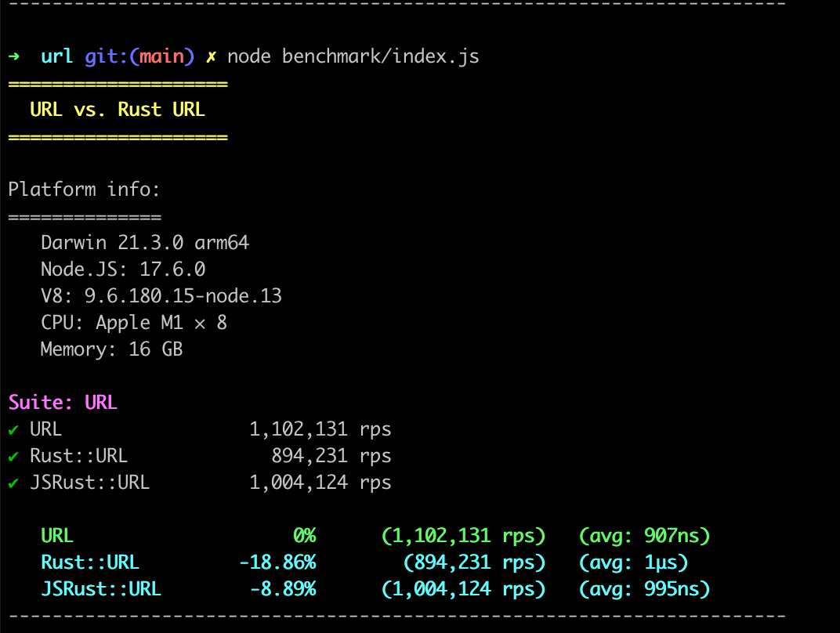Select the "CPU: Apple M1 × 8" line
The width and height of the screenshot is (840, 633).
point(134,323)
